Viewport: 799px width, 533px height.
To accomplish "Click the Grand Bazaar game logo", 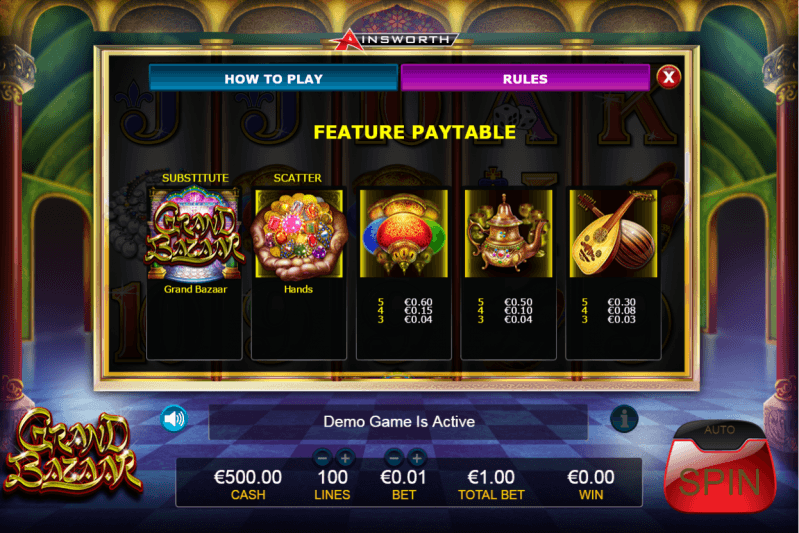I will [x=71, y=451].
